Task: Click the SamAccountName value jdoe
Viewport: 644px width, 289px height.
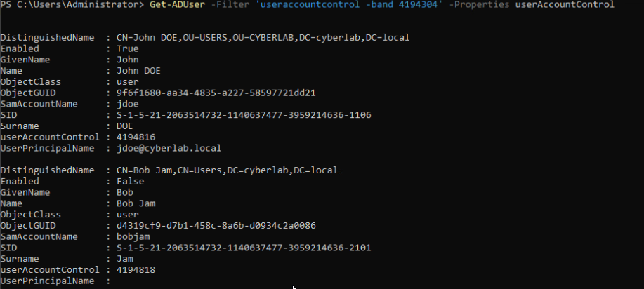Action: coord(127,103)
